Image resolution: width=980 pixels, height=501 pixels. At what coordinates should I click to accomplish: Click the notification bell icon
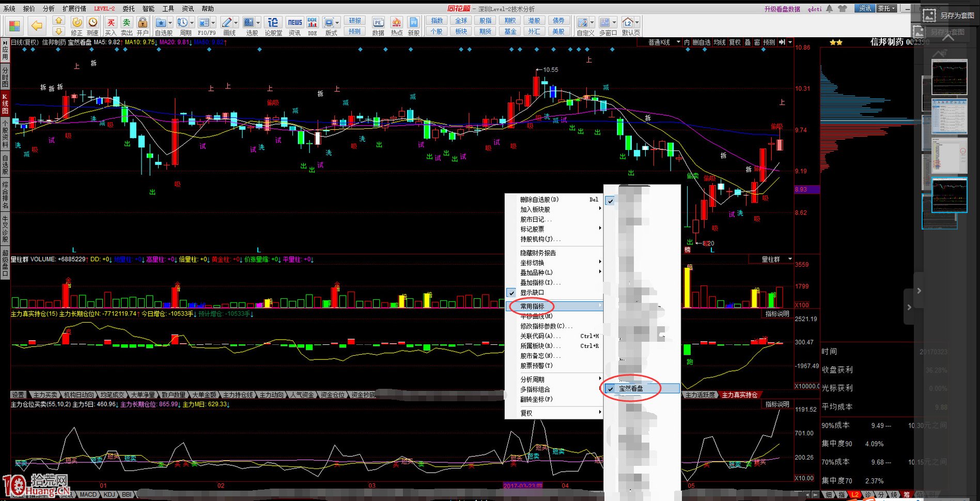[x=829, y=8]
